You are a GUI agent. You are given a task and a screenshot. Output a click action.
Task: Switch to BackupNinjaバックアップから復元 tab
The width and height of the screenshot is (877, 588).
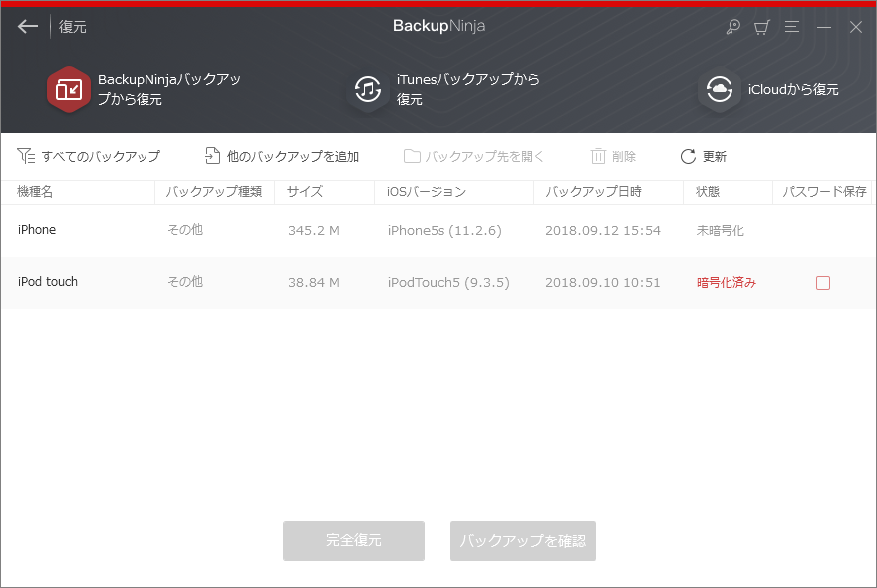[x=145, y=89]
